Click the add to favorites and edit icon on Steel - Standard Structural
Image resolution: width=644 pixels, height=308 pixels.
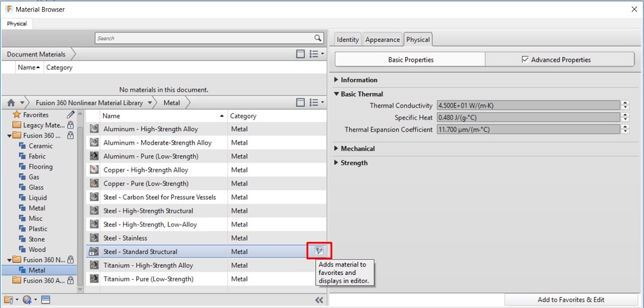click(x=319, y=251)
